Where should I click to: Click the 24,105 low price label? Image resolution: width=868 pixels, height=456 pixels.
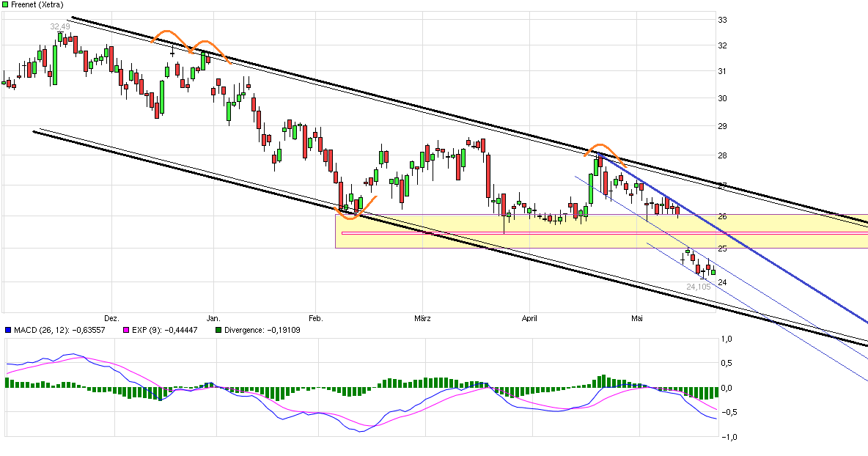(x=698, y=287)
